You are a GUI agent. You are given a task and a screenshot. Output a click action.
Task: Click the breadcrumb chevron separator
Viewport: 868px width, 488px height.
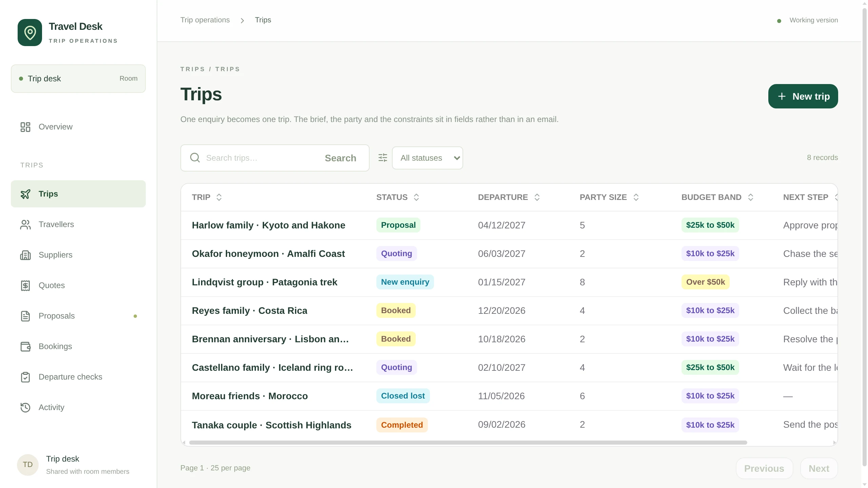(242, 20)
